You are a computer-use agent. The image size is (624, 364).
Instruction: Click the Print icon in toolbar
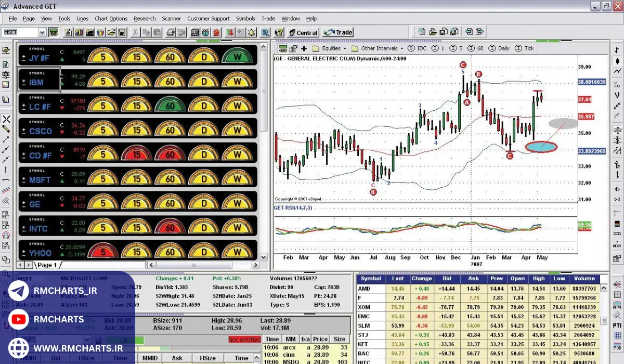(x=170, y=32)
